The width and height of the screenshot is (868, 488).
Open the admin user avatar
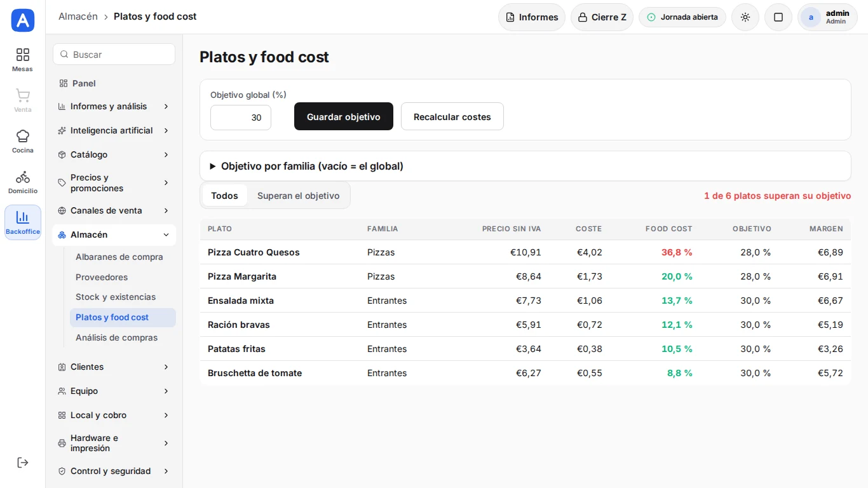(811, 17)
